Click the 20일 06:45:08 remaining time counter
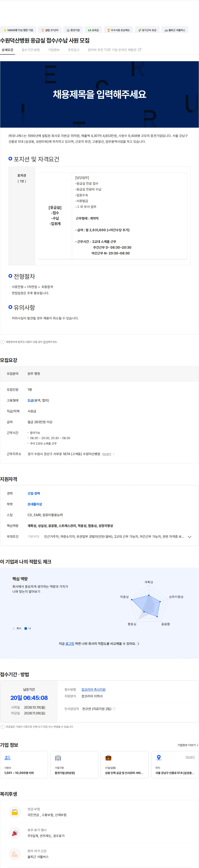Screen dimensions: 199x868 [x=29, y=698]
